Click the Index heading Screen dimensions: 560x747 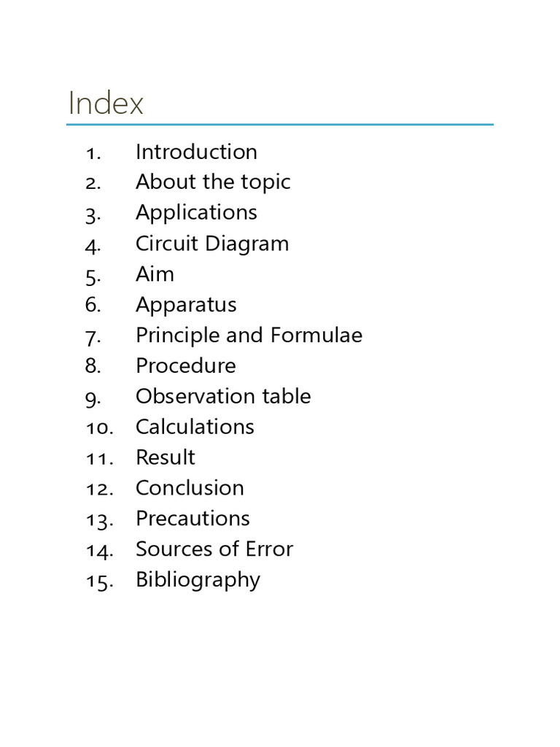coord(106,102)
